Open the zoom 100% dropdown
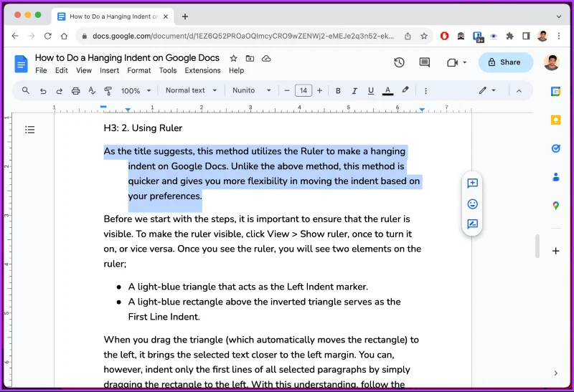 coord(136,91)
